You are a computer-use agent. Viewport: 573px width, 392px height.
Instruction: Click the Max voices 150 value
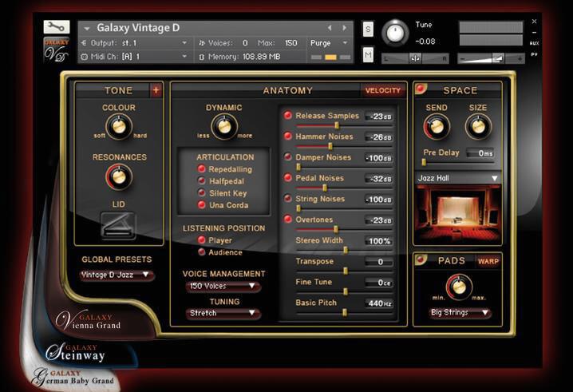click(290, 43)
